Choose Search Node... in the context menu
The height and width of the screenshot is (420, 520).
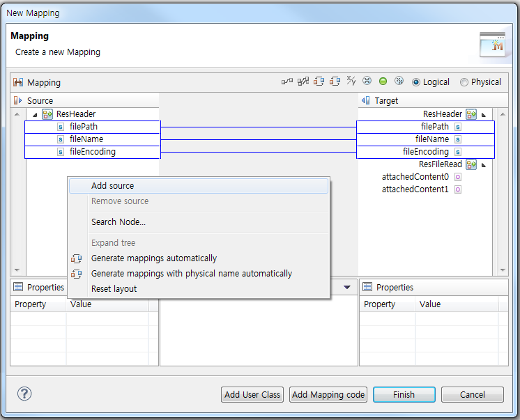coord(199,221)
